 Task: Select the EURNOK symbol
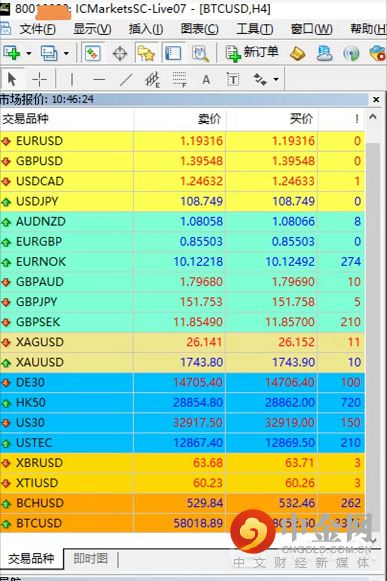(x=41, y=262)
